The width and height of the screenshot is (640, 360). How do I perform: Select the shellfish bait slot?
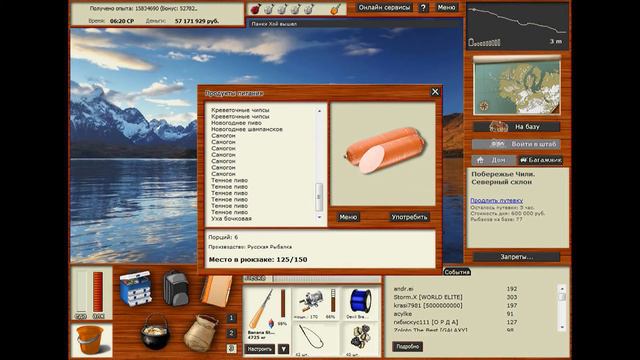click(360, 340)
